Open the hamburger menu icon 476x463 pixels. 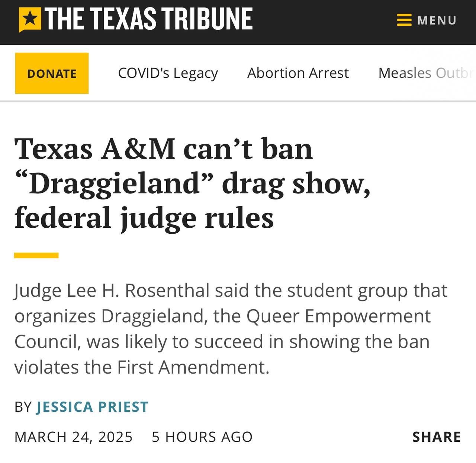click(404, 20)
